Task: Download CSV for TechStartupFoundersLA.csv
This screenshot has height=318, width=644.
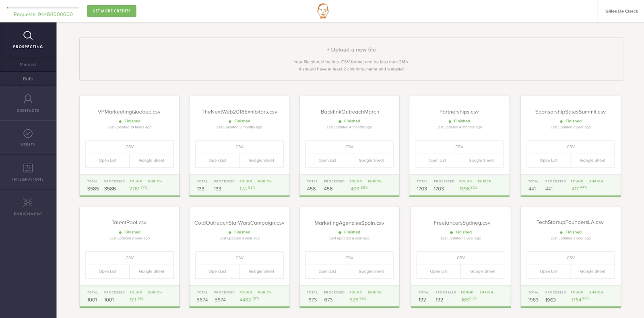Action: pyautogui.click(x=571, y=258)
